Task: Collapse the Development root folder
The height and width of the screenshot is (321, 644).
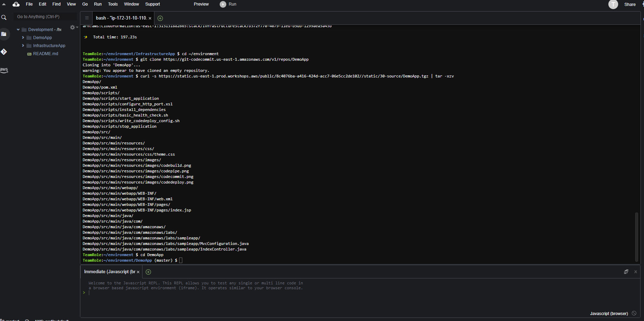Action: (x=18, y=30)
